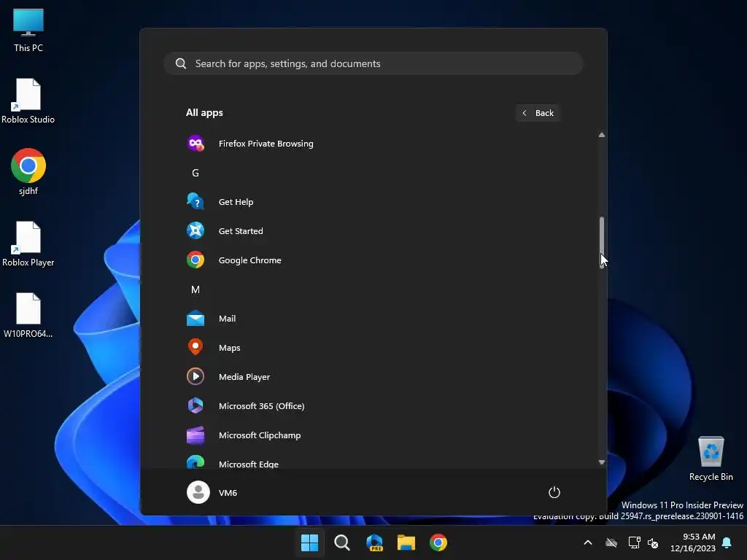The height and width of the screenshot is (560, 747).
Task: Click the All apps scrollbar thumb
Action: 602,242
